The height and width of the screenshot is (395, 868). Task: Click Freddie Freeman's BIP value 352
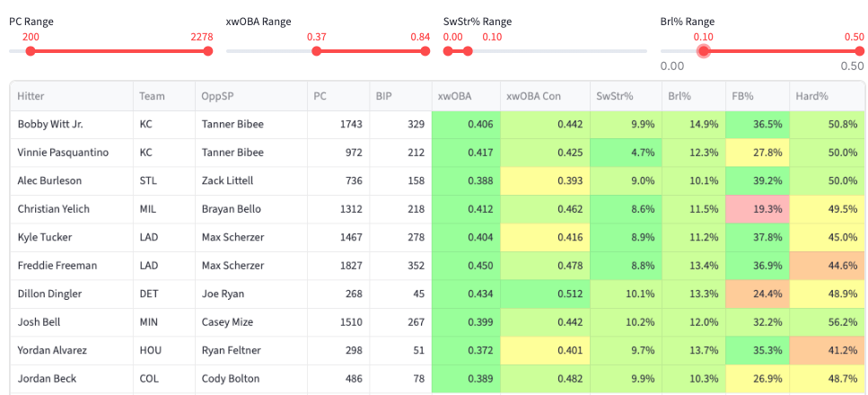pos(400,266)
